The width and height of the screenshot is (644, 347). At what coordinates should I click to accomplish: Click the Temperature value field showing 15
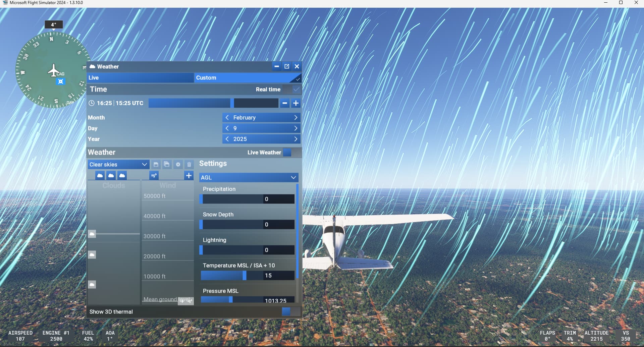(x=279, y=276)
